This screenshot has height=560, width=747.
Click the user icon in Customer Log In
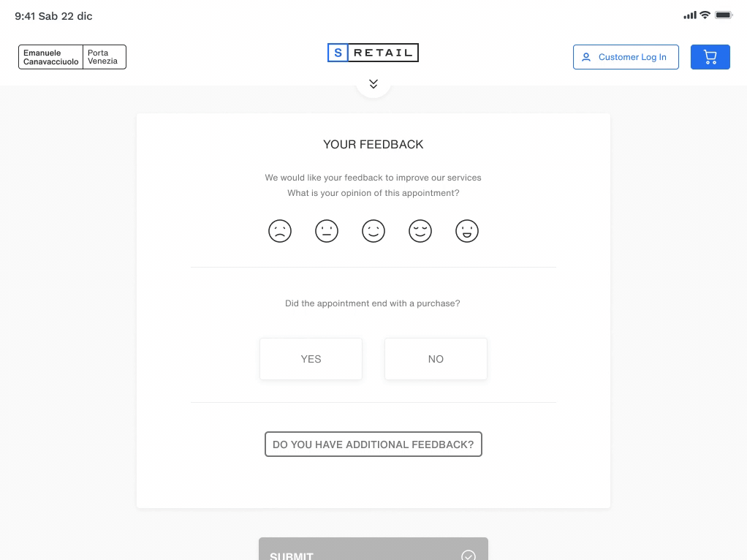(x=586, y=57)
